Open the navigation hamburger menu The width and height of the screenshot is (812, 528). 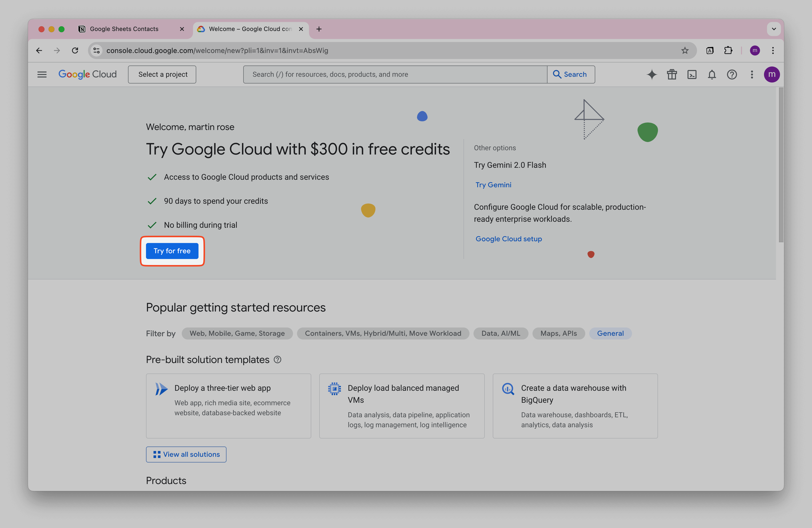pyautogui.click(x=41, y=74)
